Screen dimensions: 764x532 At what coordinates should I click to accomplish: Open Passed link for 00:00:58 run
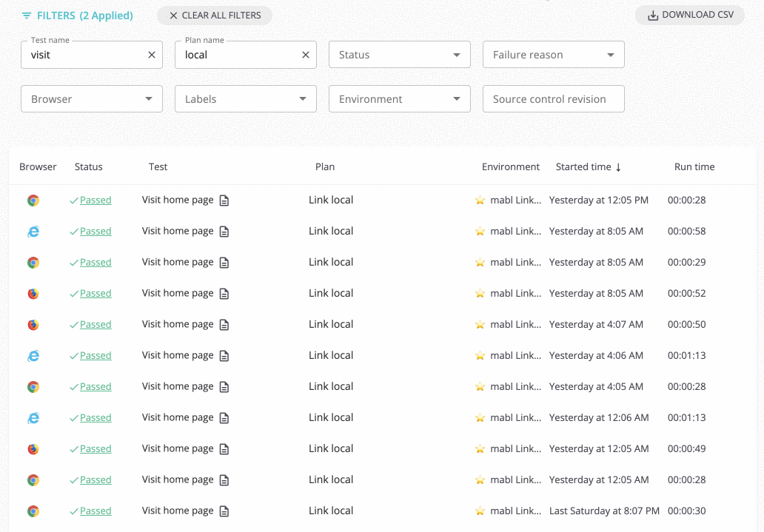pyautogui.click(x=95, y=232)
